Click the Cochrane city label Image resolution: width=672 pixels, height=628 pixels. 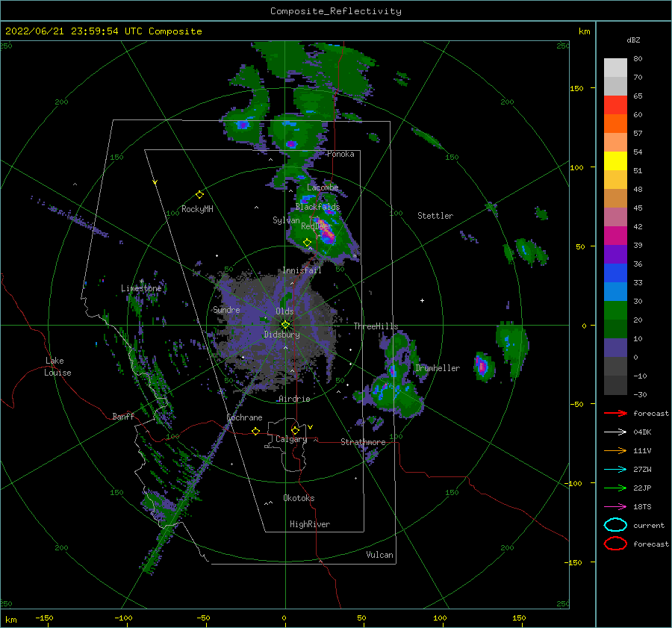(x=244, y=417)
